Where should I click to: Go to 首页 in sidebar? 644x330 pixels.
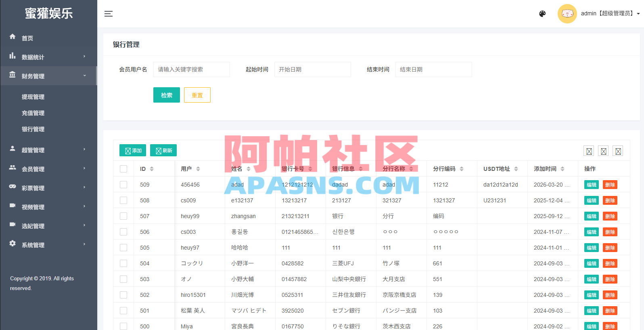27,38
